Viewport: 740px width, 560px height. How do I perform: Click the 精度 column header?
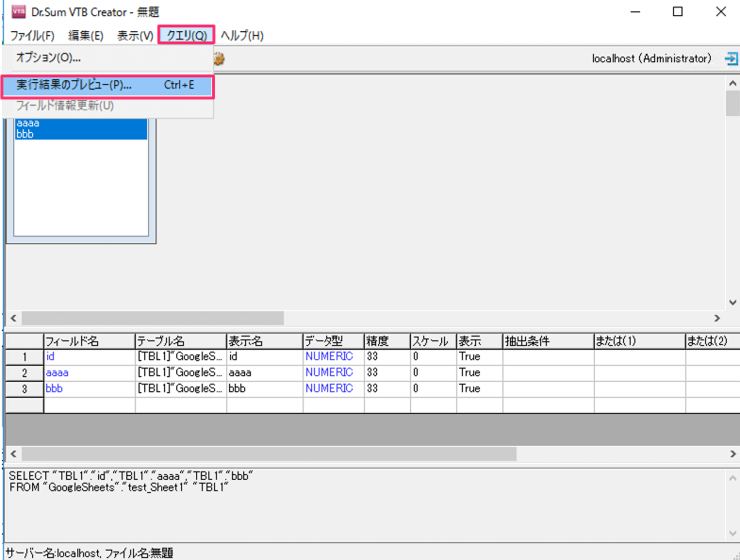387,341
